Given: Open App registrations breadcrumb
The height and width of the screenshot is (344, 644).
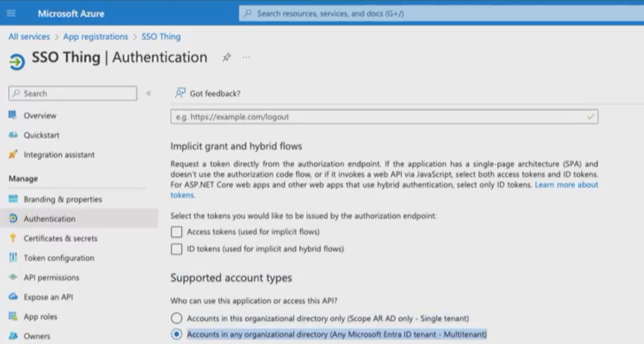Looking at the screenshot, I should click(x=96, y=36).
